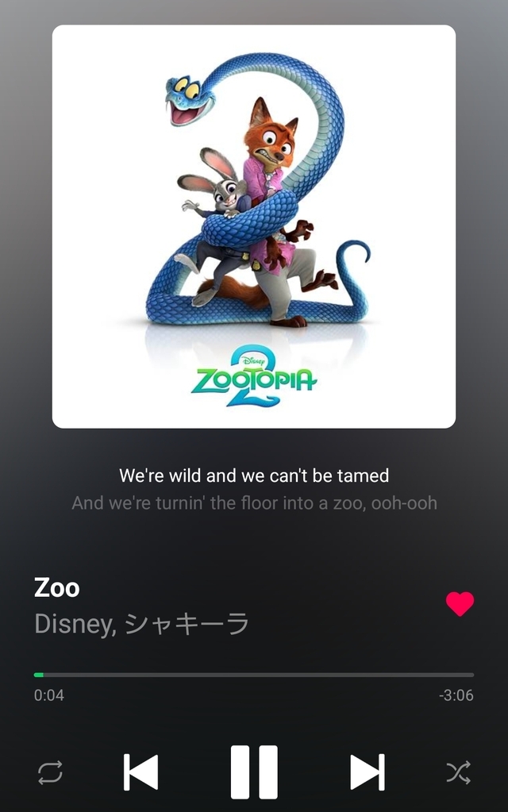Open the artist シャキーラ
Screen dimensions: 508x812
(187, 624)
